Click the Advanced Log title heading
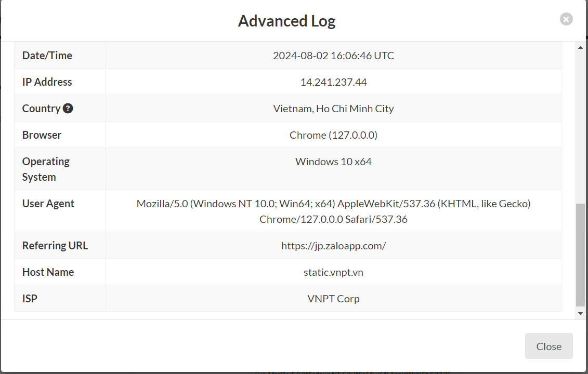The image size is (588, 374). coord(287,21)
